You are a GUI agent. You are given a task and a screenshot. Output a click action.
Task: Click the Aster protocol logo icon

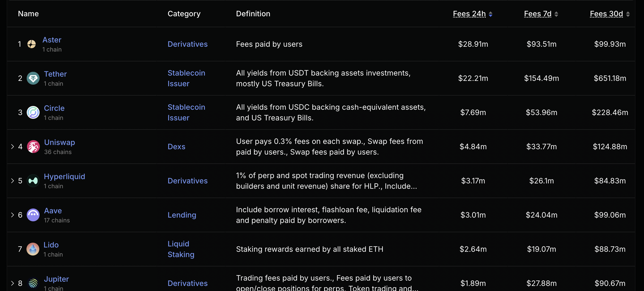(32, 44)
